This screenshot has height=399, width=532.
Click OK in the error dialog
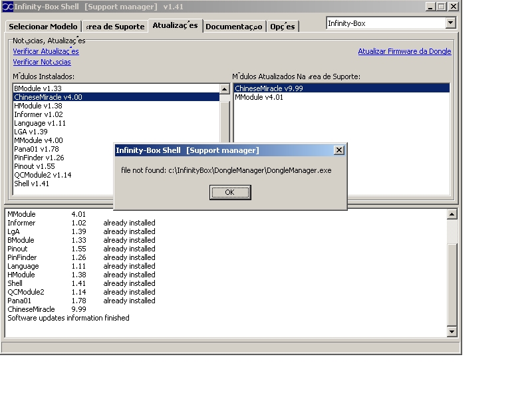pyautogui.click(x=230, y=192)
